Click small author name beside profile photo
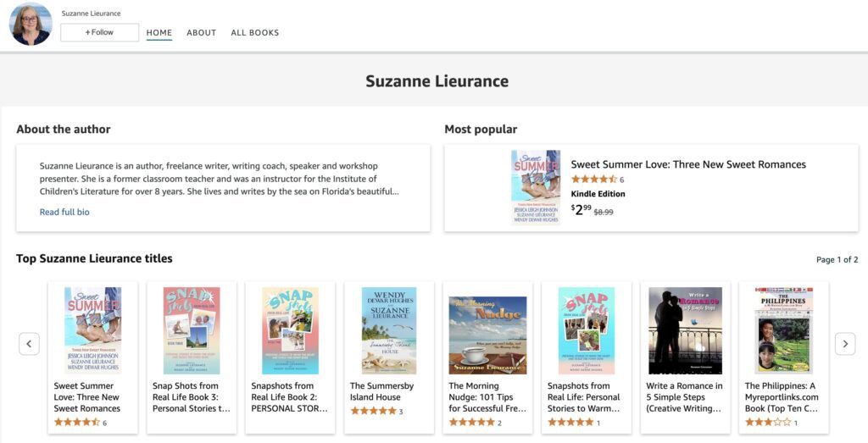 click(91, 14)
